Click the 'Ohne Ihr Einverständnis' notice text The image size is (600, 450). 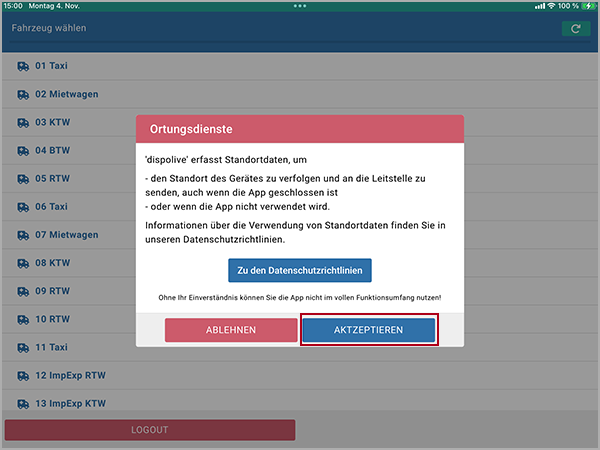point(300,297)
